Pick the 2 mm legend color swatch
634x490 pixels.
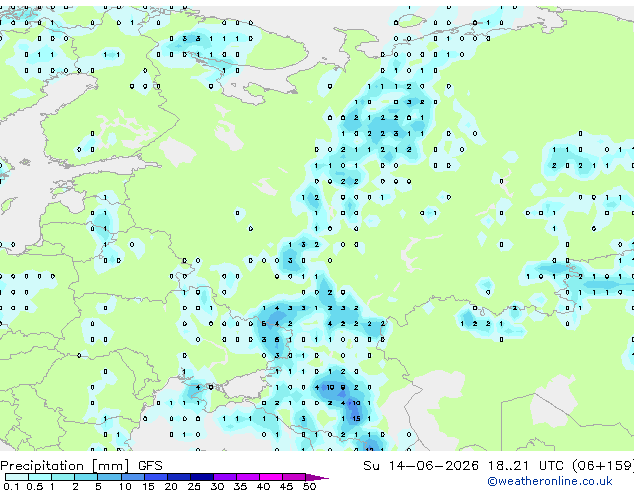[x=86, y=477]
